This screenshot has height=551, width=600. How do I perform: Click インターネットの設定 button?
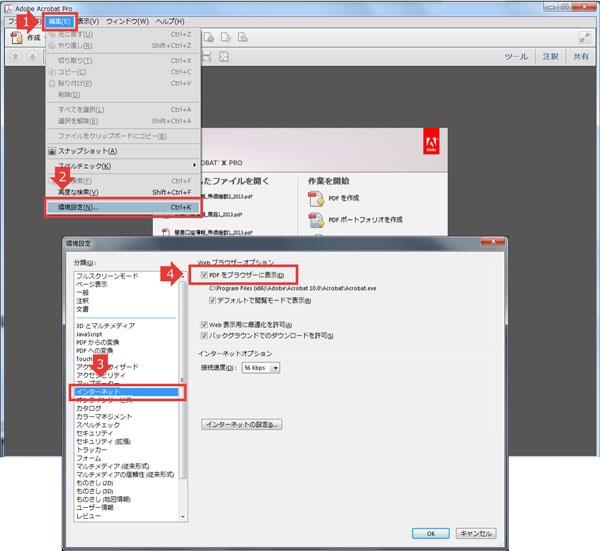[x=241, y=424]
